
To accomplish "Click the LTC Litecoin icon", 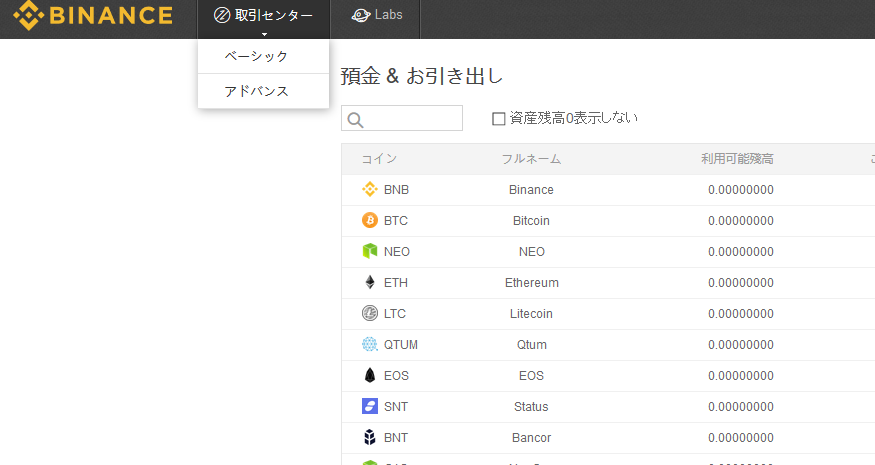I will click(369, 313).
